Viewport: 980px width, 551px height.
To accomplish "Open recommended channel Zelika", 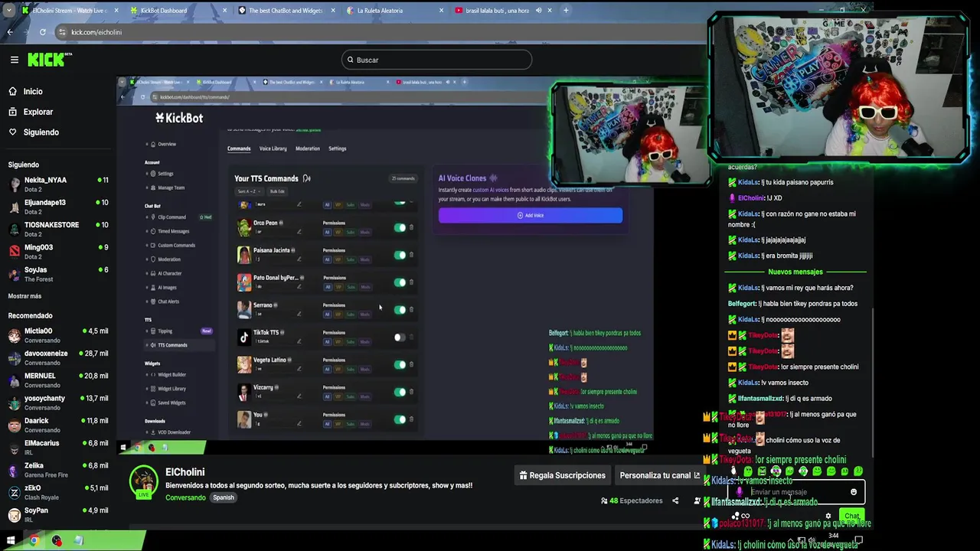I will (58, 469).
